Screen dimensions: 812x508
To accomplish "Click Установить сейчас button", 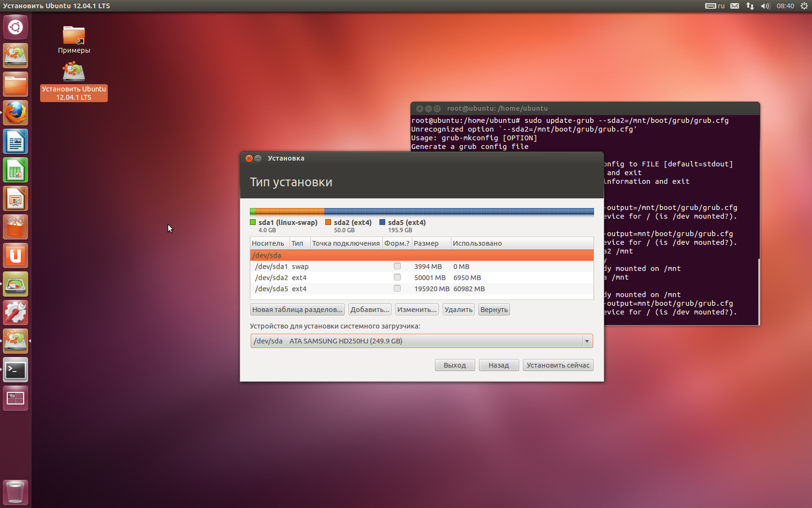I will pos(558,365).
